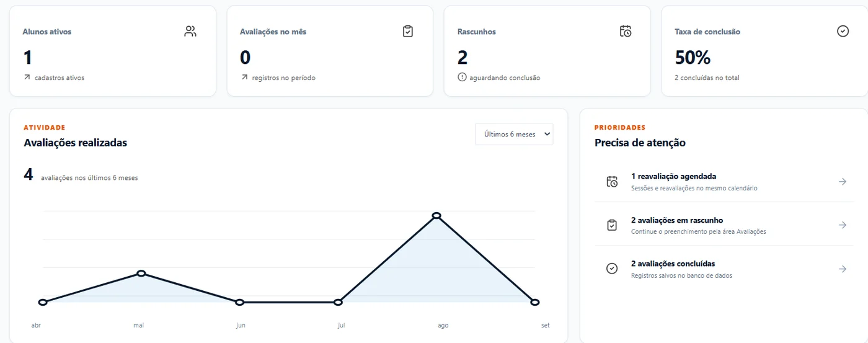Viewport: 868px width, 343px height.
Task: Open the arrow for 2 avaliações concluídas
Action: pyautogui.click(x=843, y=269)
